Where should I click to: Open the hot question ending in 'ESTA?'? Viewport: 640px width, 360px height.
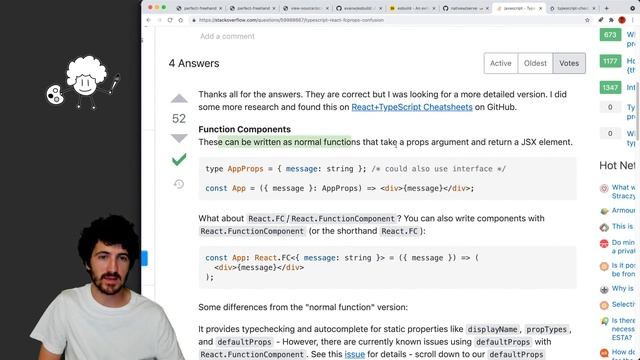click(x=623, y=329)
